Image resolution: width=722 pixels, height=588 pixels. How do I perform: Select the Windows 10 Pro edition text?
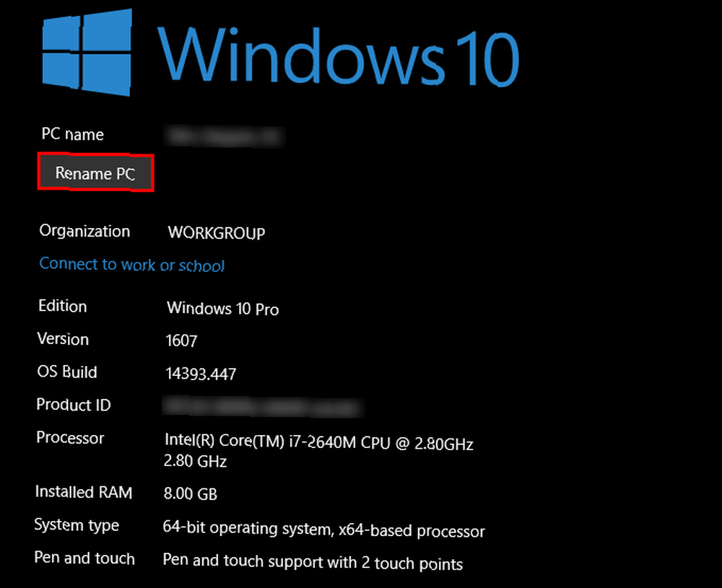pos(223,308)
